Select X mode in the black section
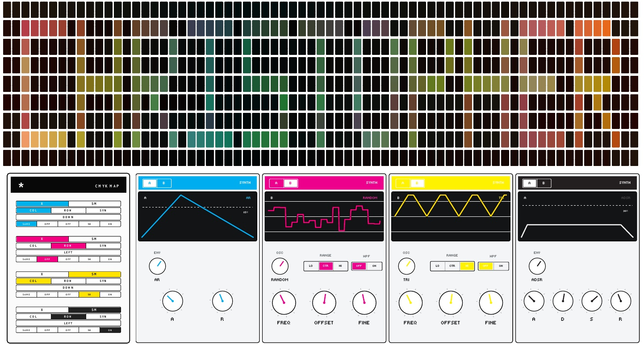644x344 pixels. 42,310
